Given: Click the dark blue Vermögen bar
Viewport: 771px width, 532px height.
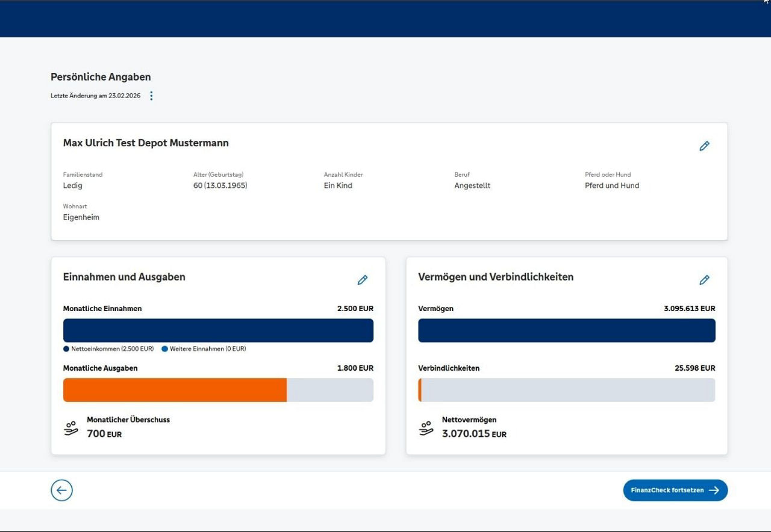Looking at the screenshot, I should (566, 330).
